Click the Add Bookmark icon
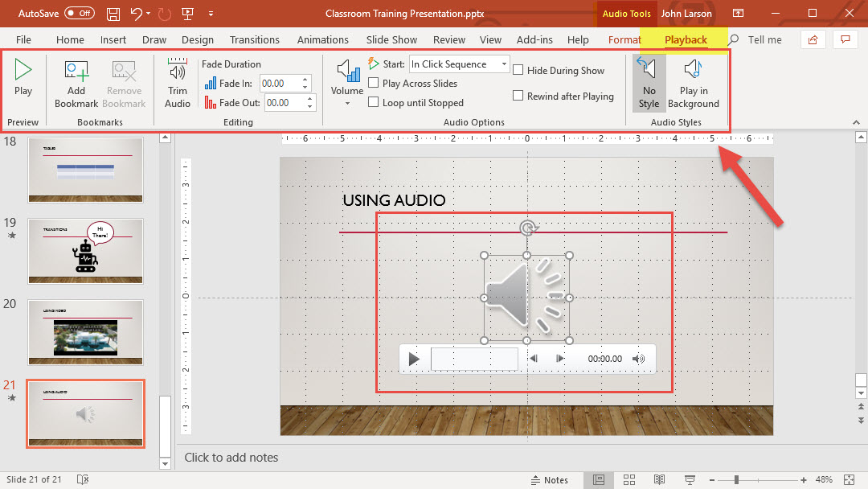 coord(76,72)
